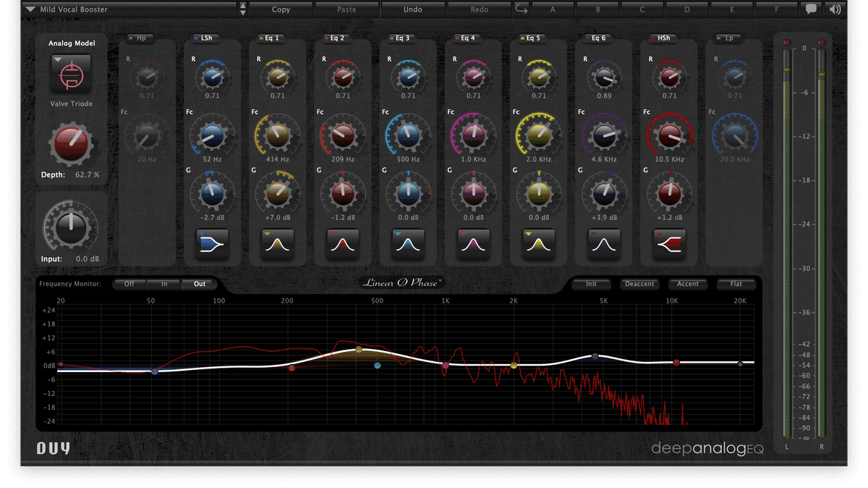The image size is (868, 488).
Task: Click the Eq 5 filter shape icon
Action: [x=538, y=244]
